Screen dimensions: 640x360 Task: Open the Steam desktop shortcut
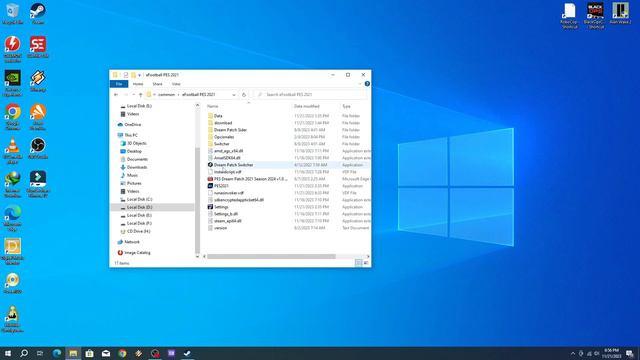pyautogui.click(x=38, y=13)
